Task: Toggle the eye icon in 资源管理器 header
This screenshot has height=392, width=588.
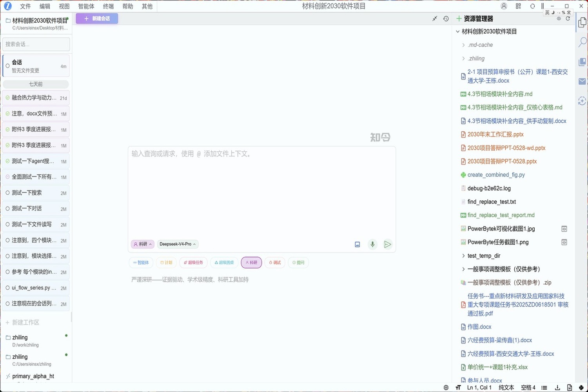Action: [x=559, y=18]
